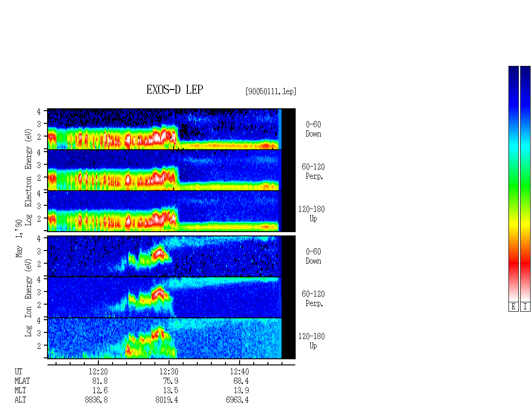Click the MLAT row label
The width and height of the screenshot is (532, 412).
click(22, 381)
